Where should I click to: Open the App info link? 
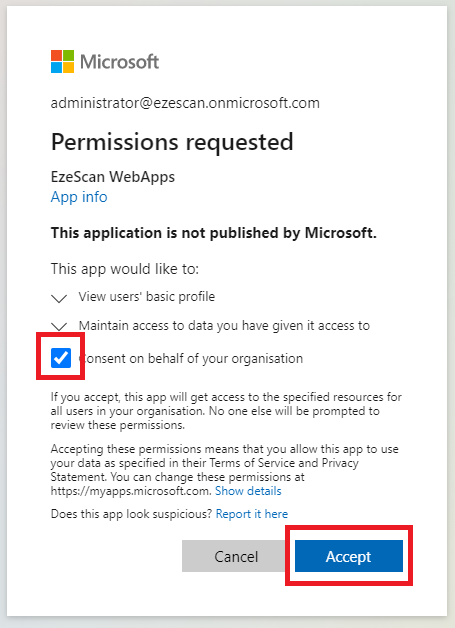click(x=79, y=197)
